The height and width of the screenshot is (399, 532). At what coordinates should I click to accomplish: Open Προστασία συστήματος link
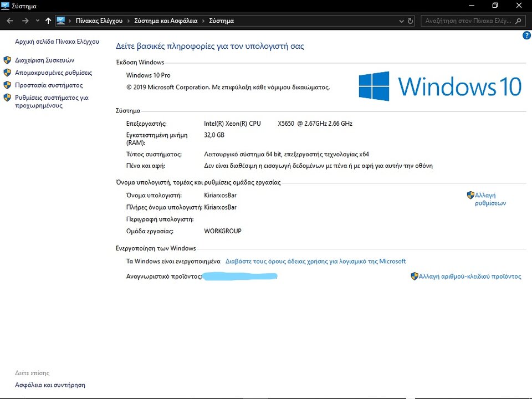coord(49,85)
